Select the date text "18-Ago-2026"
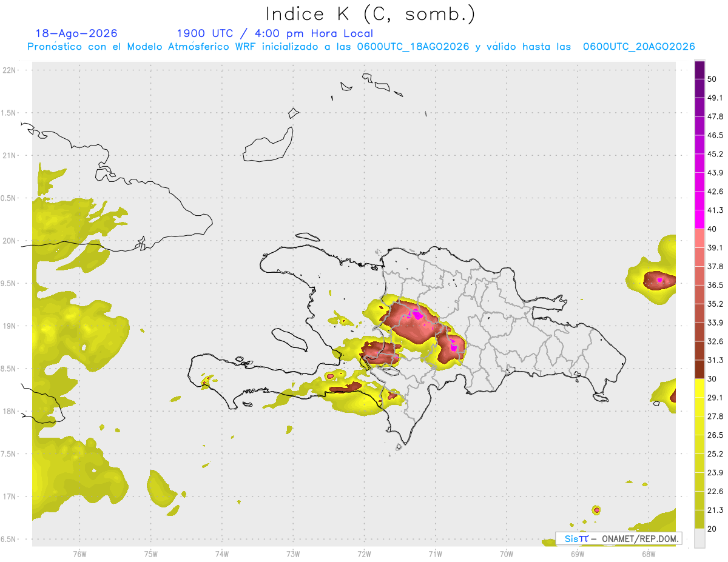728x562 pixels. (76, 33)
